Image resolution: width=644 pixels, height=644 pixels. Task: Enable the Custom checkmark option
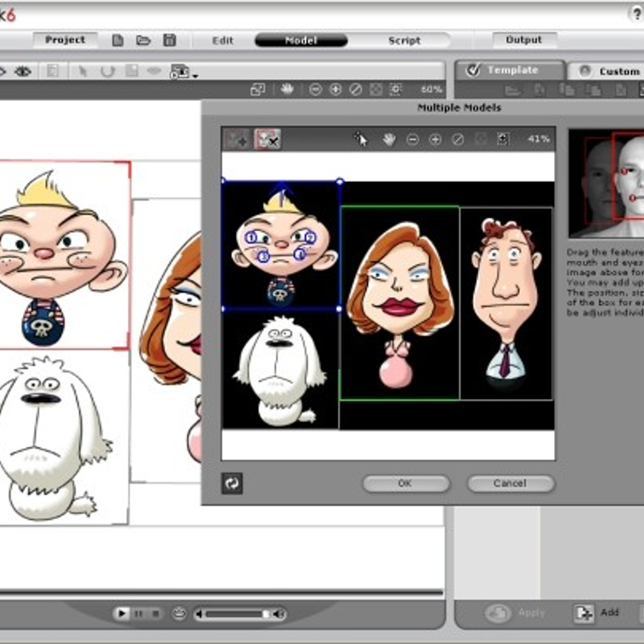click(x=585, y=71)
